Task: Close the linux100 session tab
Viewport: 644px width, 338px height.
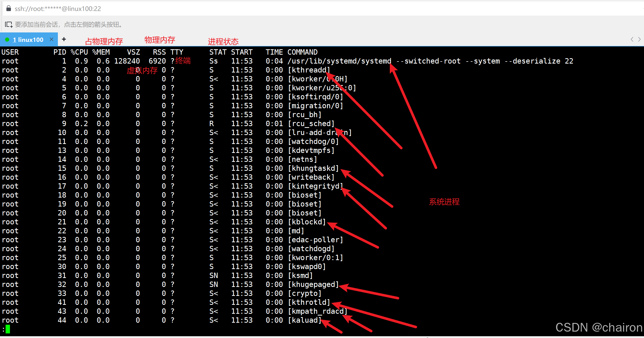Action: pos(51,39)
